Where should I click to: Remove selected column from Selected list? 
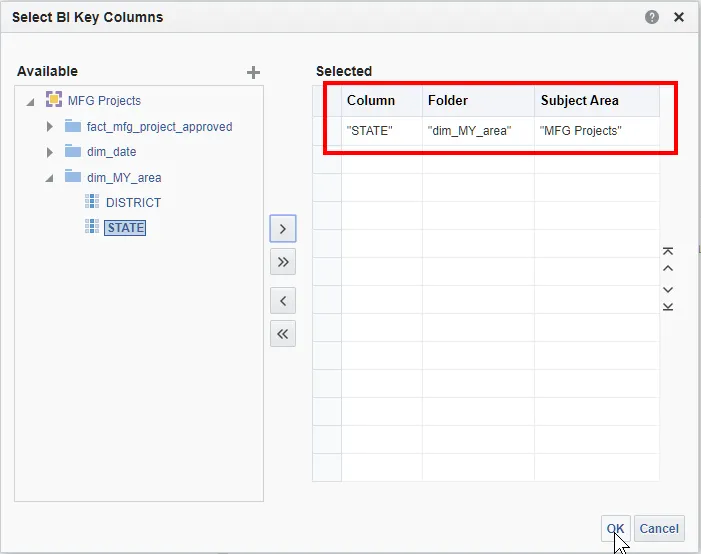[x=283, y=300]
